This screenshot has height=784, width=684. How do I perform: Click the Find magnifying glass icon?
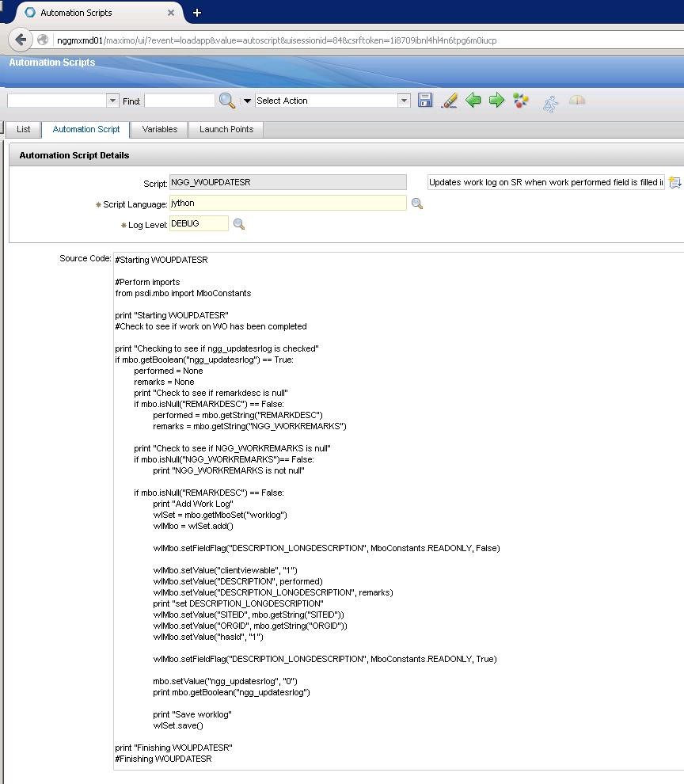click(x=226, y=101)
